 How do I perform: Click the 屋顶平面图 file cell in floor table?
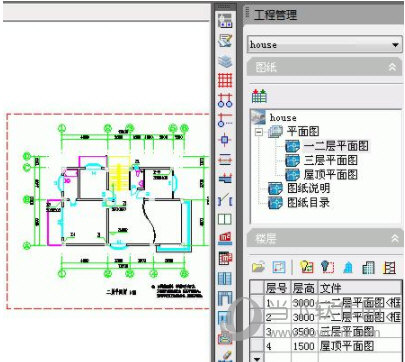[x=360, y=346]
